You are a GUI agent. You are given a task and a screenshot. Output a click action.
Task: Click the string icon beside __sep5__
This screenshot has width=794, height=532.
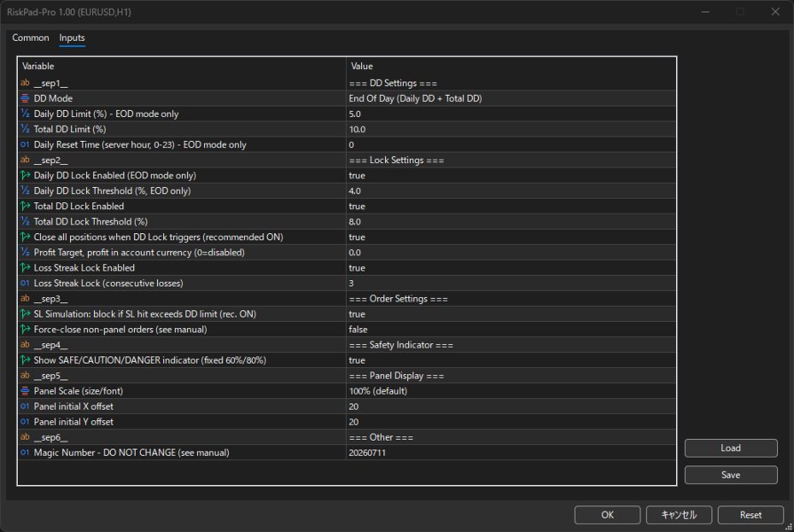pos(25,375)
